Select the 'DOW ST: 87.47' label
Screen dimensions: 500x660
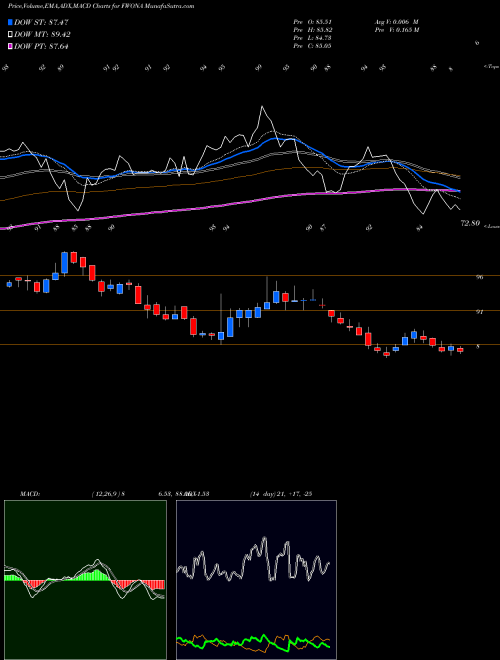tap(41, 22)
